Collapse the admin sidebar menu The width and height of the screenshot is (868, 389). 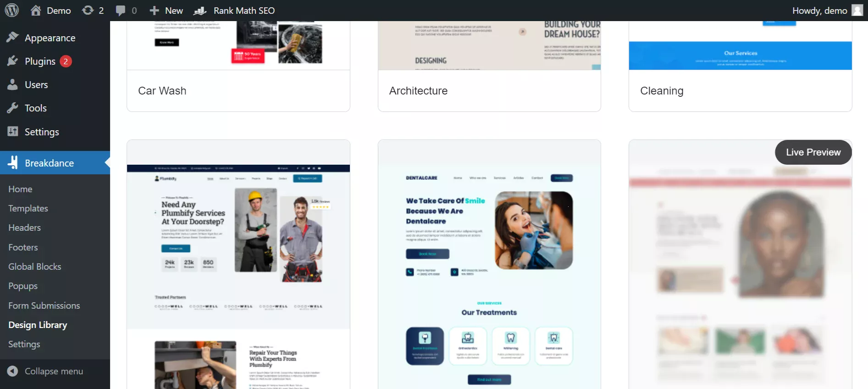click(45, 371)
